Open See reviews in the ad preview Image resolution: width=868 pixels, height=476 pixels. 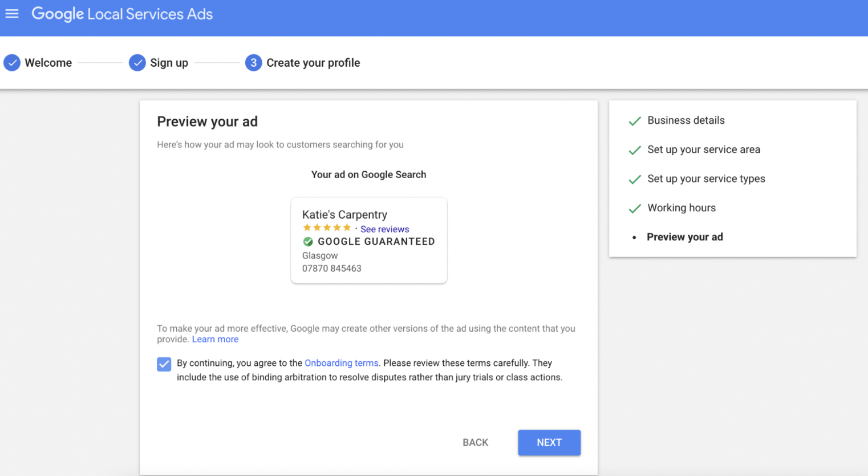point(384,229)
